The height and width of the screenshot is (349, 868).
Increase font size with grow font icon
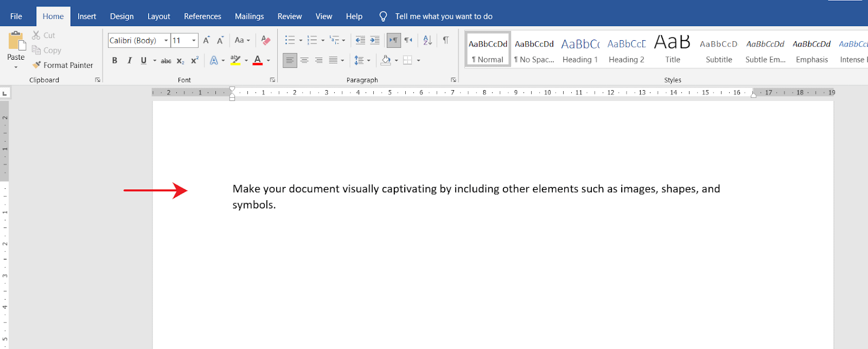[x=207, y=40]
